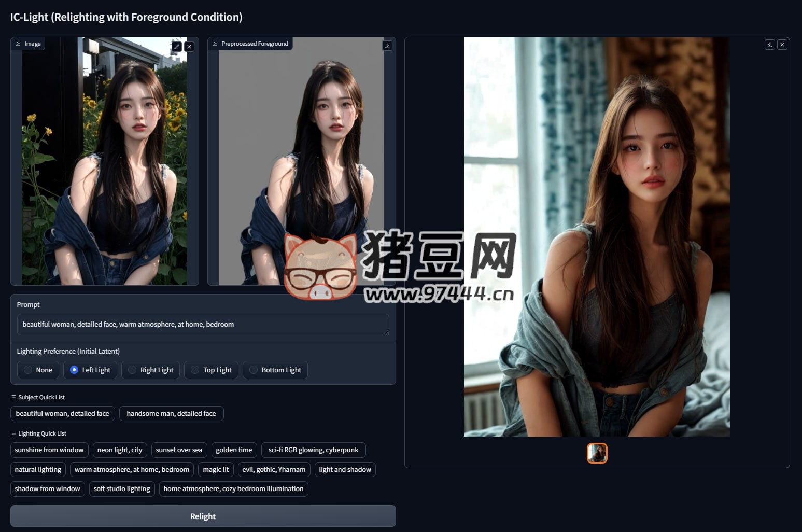The image size is (802, 532).
Task: Select 'neon light, city' lighting preset
Action: tap(120, 450)
